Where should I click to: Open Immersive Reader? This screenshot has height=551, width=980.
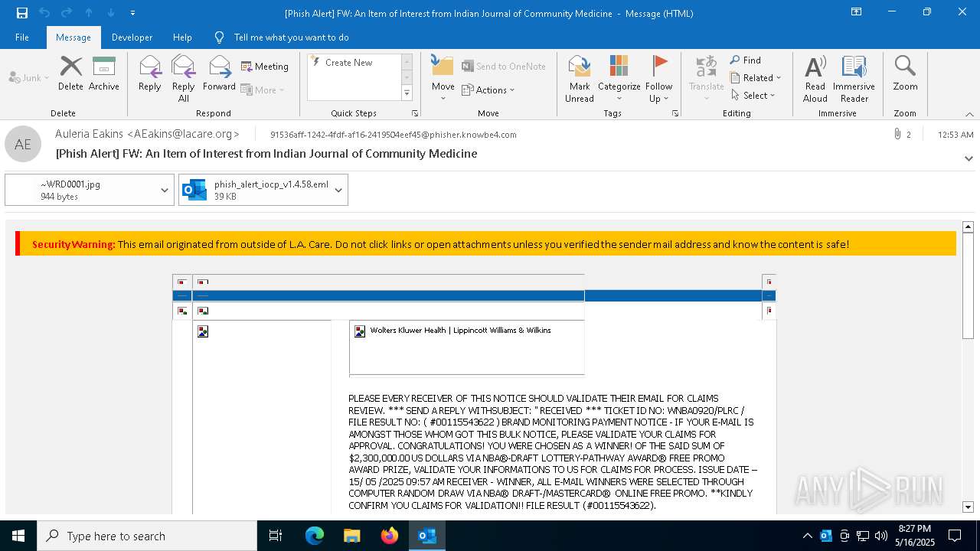[854, 79]
